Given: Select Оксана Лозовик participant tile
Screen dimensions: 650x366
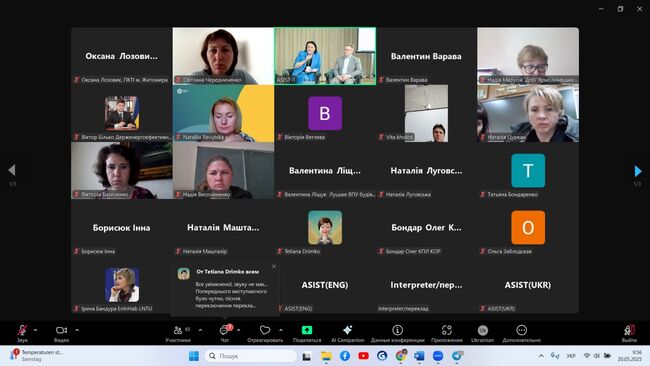Looking at the screenshot, I should (x=122, y=56).
